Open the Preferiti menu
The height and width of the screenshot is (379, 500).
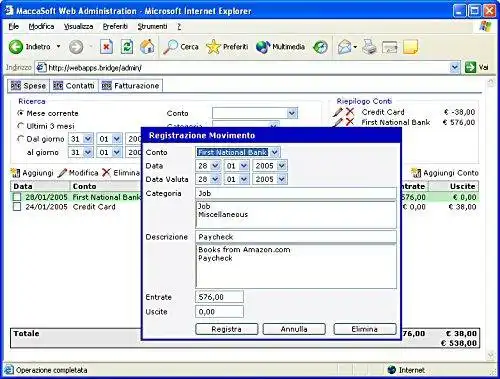[x=115, y=26]
